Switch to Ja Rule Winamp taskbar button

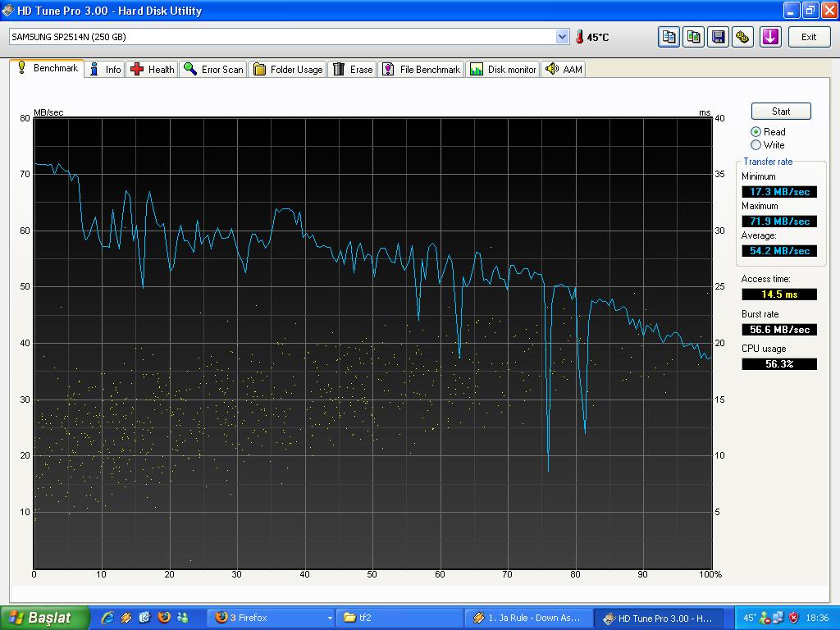(x=529, y=618)
